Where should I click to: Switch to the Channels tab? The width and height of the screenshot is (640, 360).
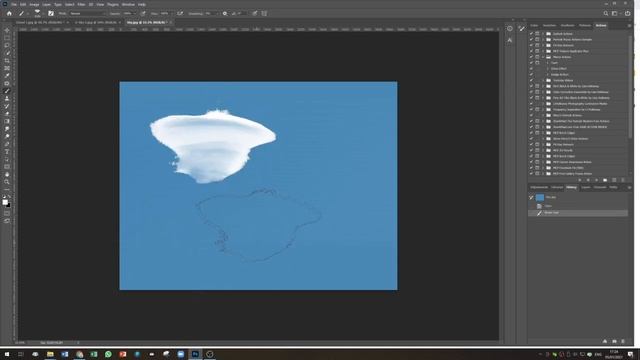[600, 187]
